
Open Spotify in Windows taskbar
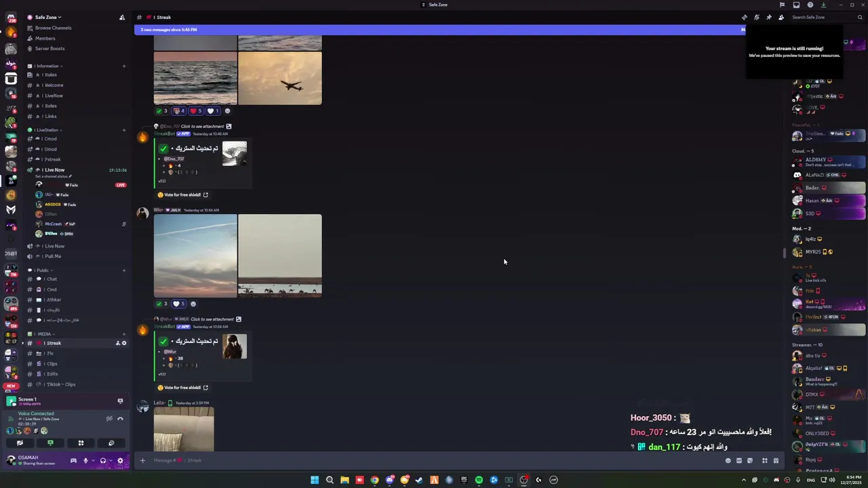pos(479,480)
